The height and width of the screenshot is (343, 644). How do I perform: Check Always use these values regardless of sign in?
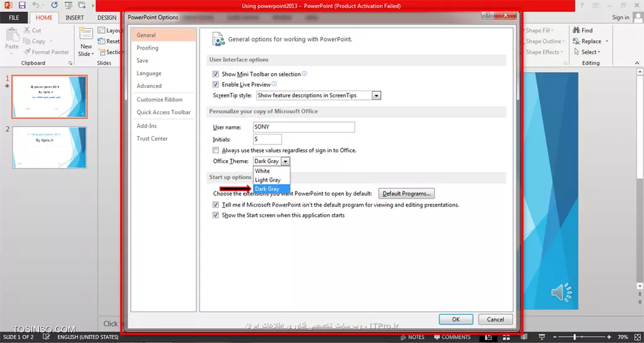point(216,151)
